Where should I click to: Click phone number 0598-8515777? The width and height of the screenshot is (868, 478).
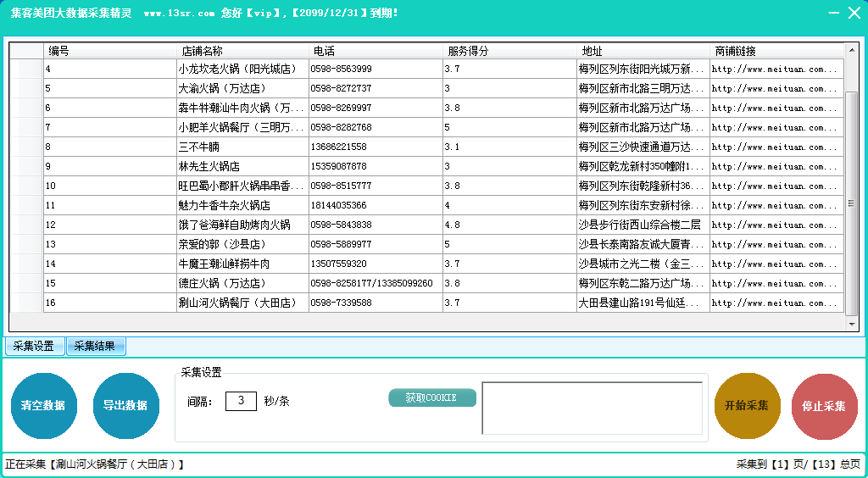coord(341,186)
